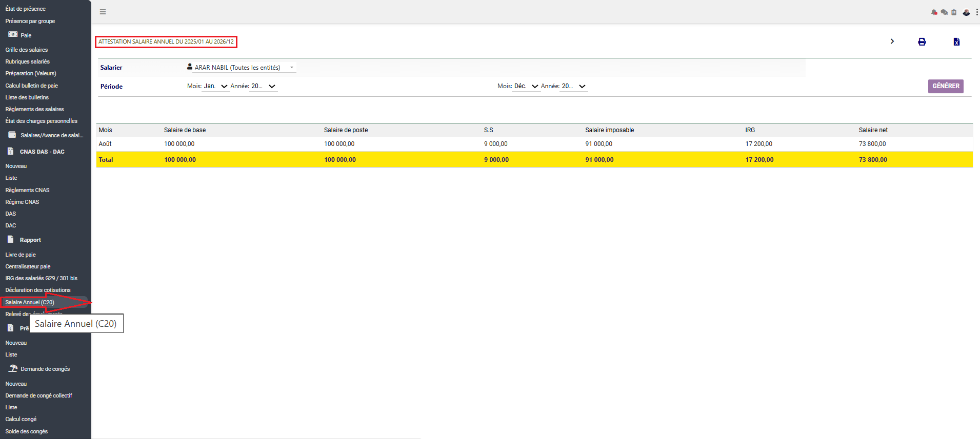Expand the Demande de congés section
The image size is (980, 439).
pos(45,369)
